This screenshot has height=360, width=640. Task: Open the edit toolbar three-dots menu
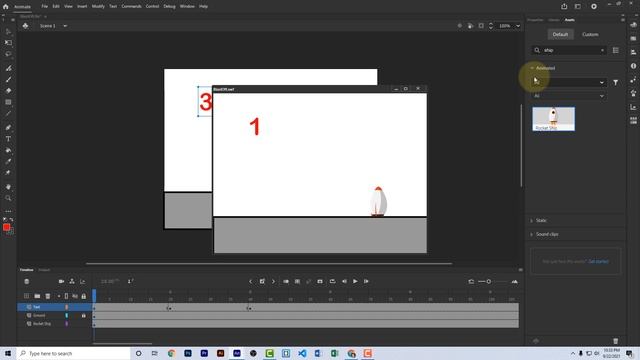[x=8, y=211]
